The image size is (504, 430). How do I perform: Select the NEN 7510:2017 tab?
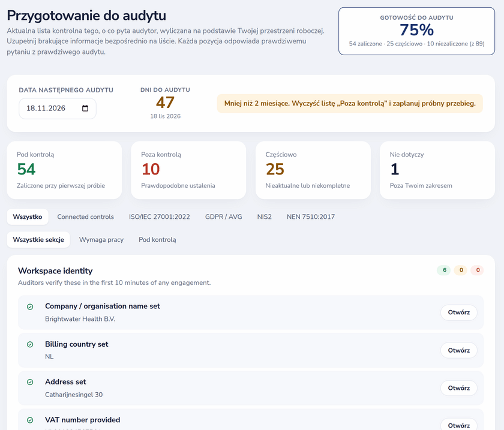pyautogui.click(x=311, y=217)
